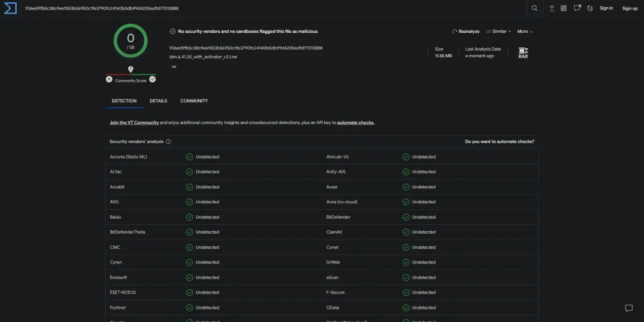Image resolution: width=644 pixels, height=322 pixels.
Task: Click Join the VT Community link
Action: [x=134, y=123]
